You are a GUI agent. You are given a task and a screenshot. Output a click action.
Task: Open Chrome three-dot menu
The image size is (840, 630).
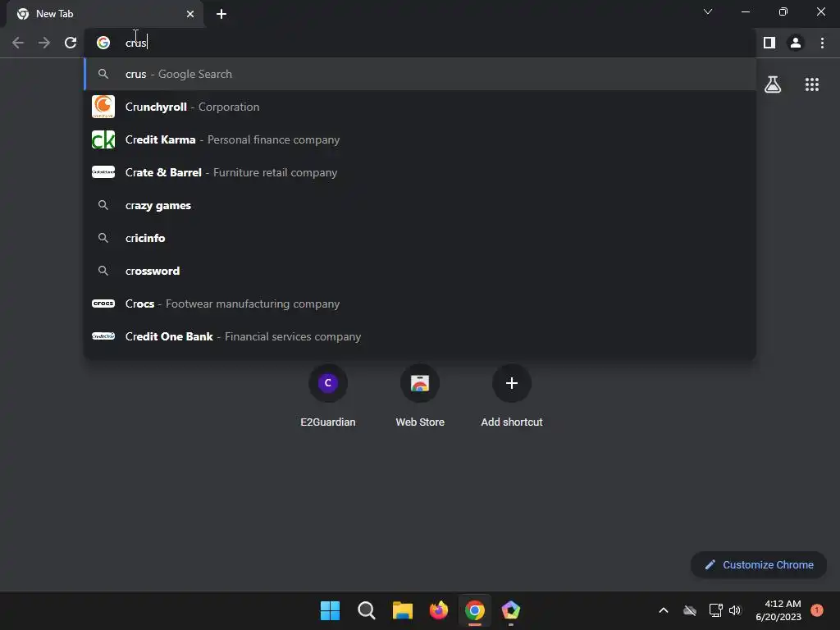822,43
